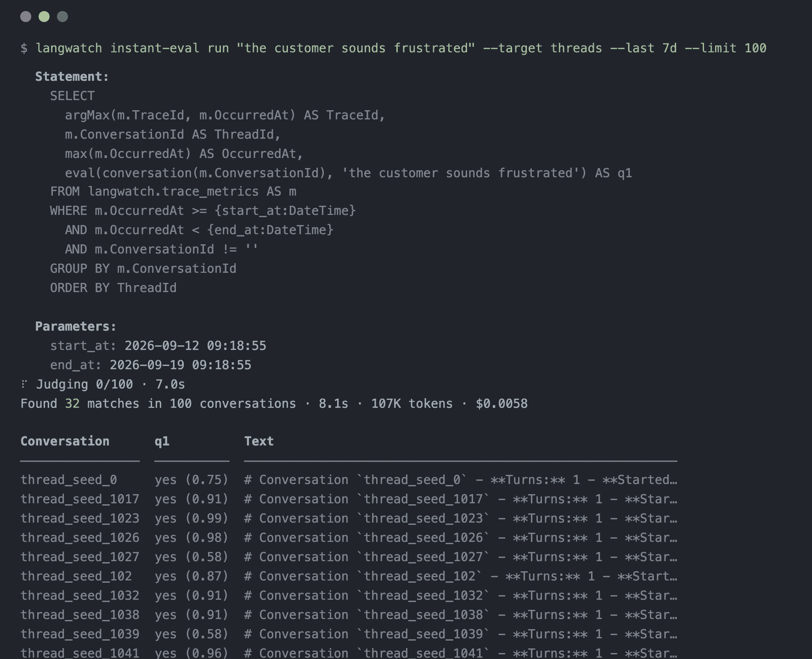Click the end_at timestamp value
812x659 pixels.
click(x=181, y=365)
